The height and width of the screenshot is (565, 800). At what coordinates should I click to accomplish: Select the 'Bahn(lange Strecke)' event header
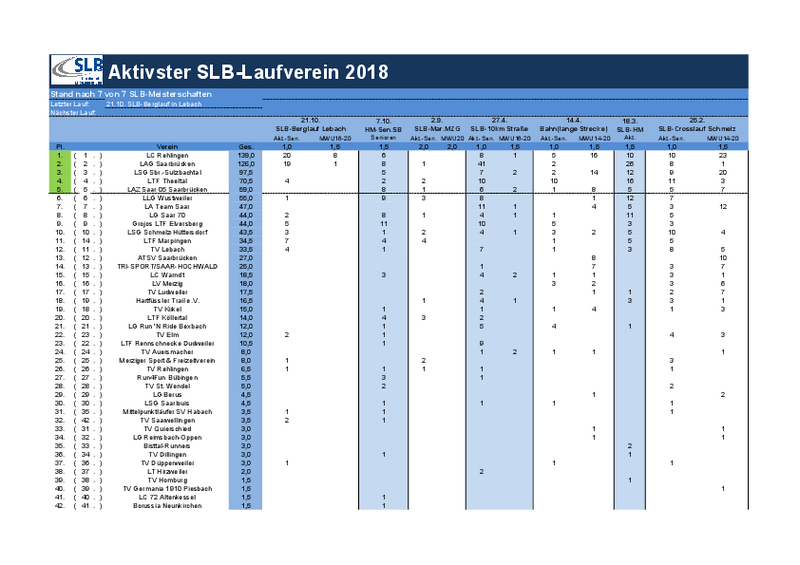pos(574,129)
